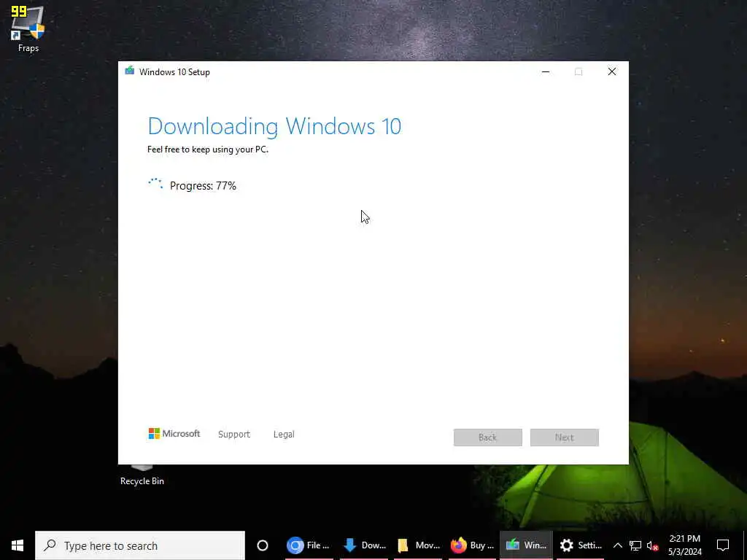Click the Downloading Windows 10 heading
This screenshot has height=560, width=747.
coord(274,125)
